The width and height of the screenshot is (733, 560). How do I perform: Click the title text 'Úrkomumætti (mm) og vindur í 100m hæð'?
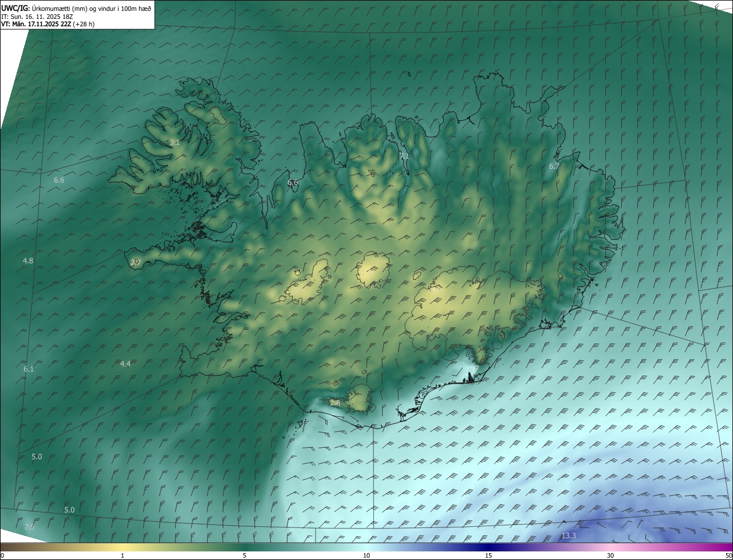(91, 7)
